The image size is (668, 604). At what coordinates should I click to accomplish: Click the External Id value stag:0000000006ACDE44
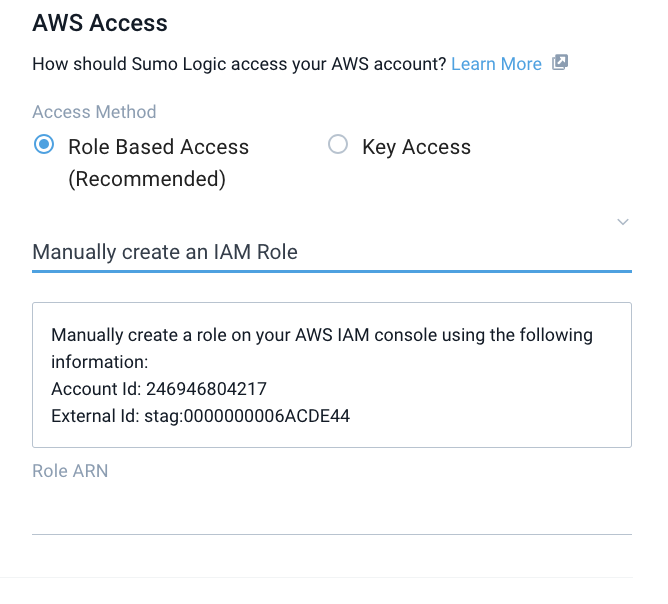(258, 415)
